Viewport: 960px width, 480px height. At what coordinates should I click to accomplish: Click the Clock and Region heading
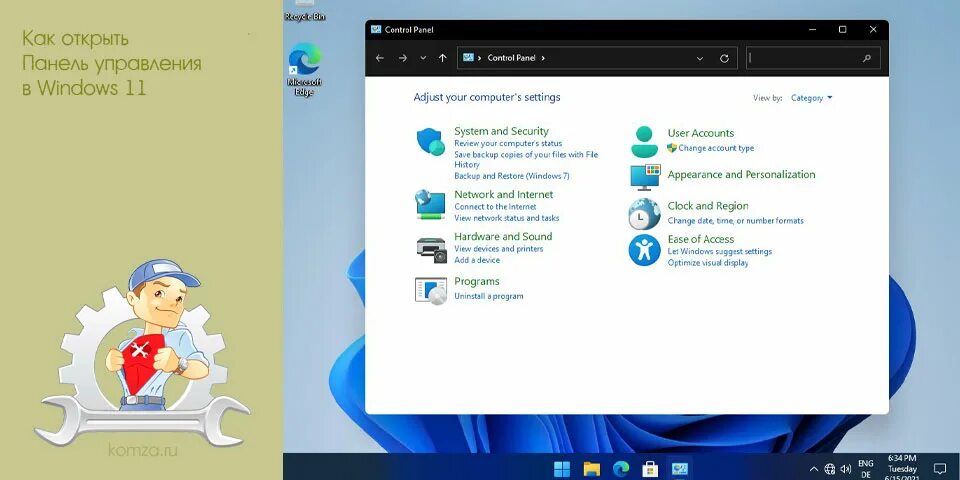pyautogui.click(x=708, y=206)
